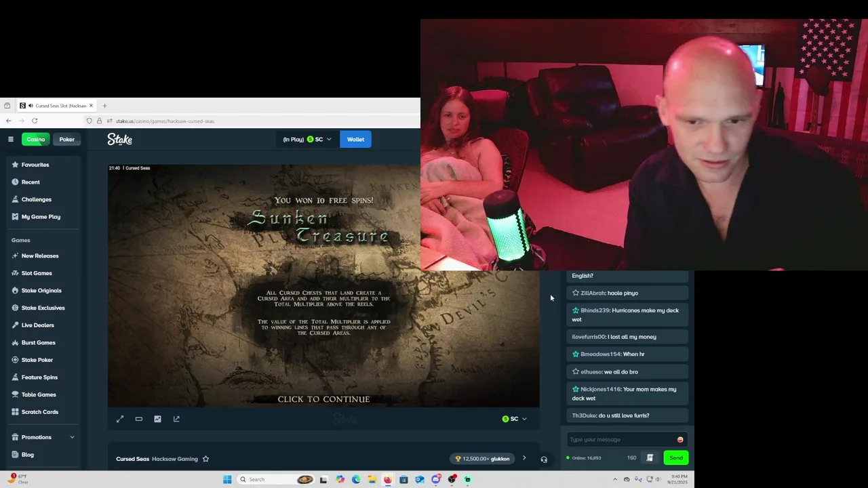Screen dimensions: 868x488
Task: Click the Scratch Cards sidebar icon
Action: 15,411
